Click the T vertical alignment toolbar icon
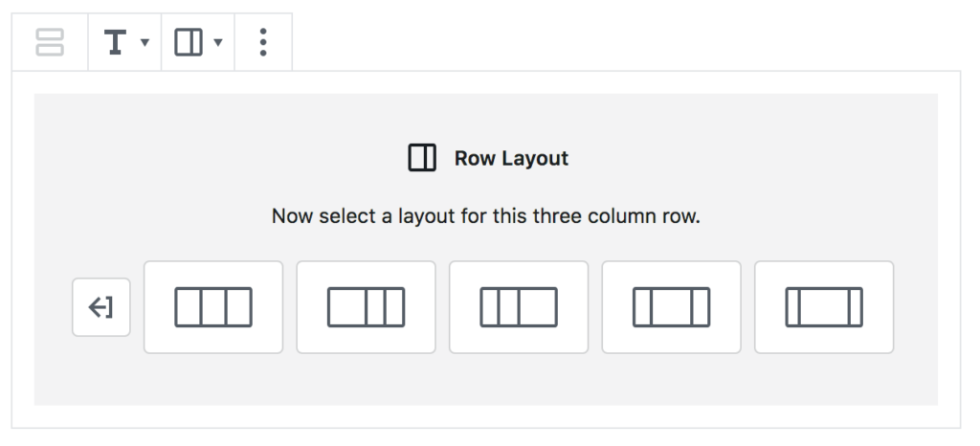 pos(115,42)
